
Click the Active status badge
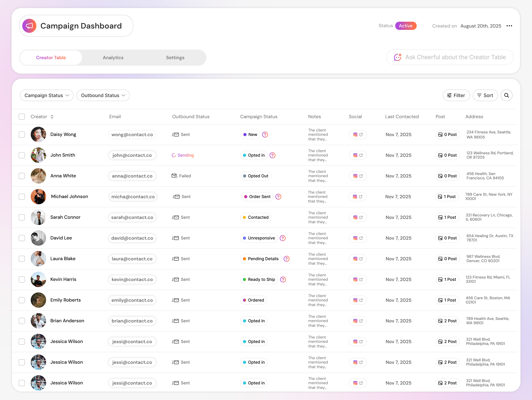[x=406, y=26]
